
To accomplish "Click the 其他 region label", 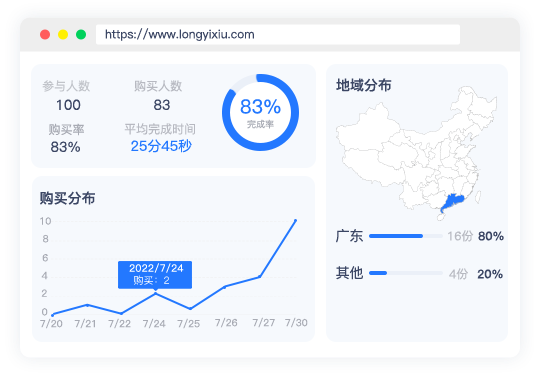I will coord(349,273).
